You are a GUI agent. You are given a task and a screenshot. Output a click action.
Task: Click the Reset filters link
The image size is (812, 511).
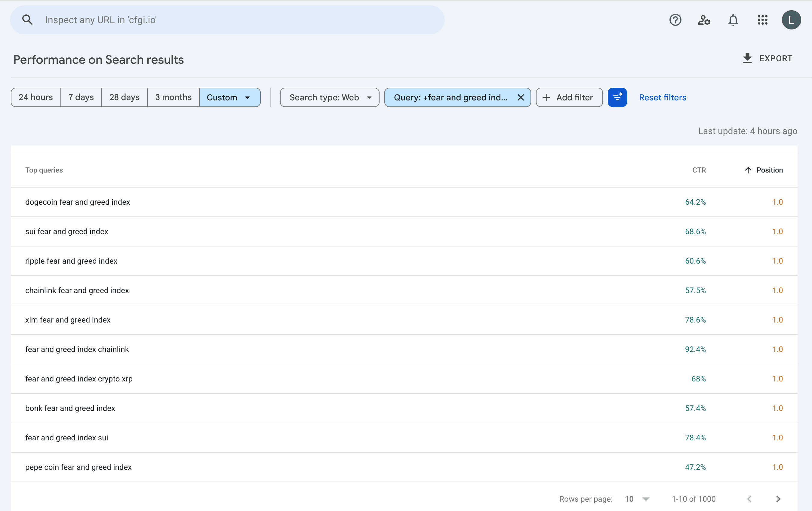pos(662,97)
